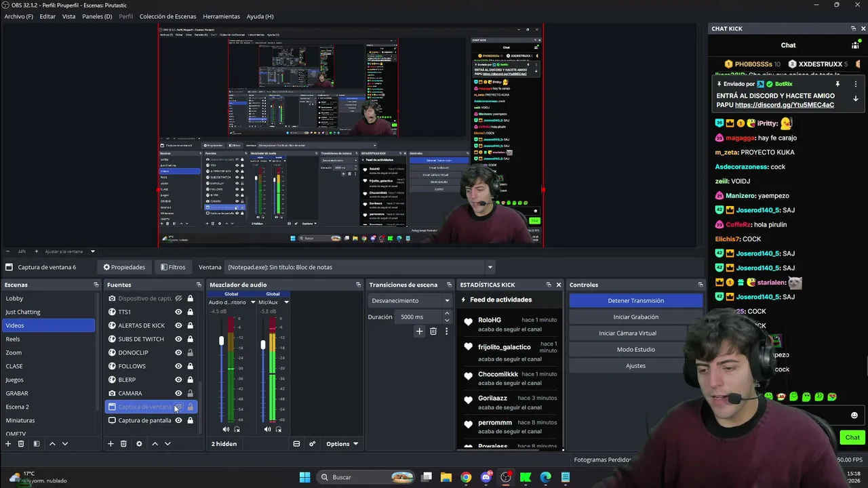Hide the FOLLOWS source
The image size is (868, 488).
[178, 366]
